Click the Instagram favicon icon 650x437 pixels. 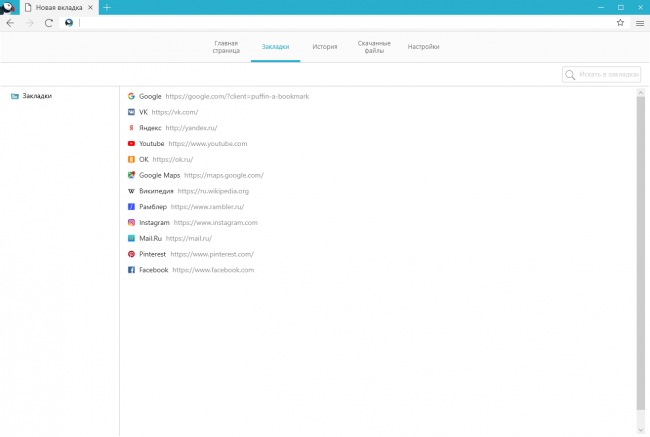(131, 223)
